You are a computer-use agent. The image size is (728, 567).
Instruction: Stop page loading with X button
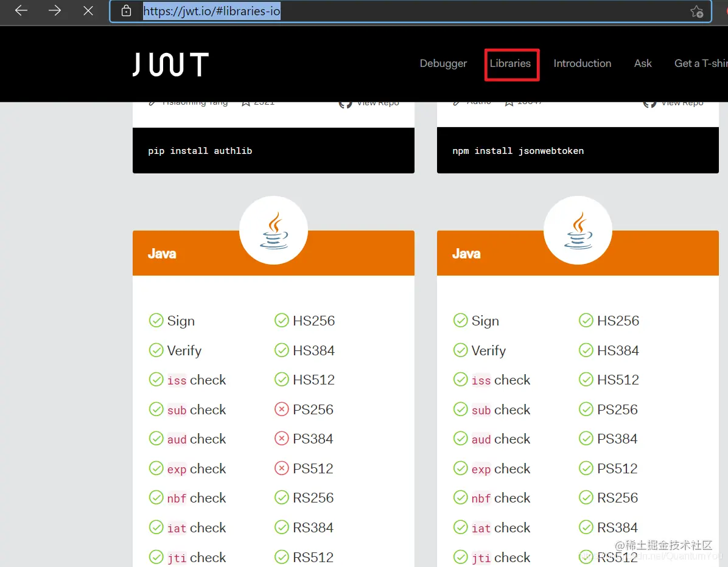[x=88, y=11]
